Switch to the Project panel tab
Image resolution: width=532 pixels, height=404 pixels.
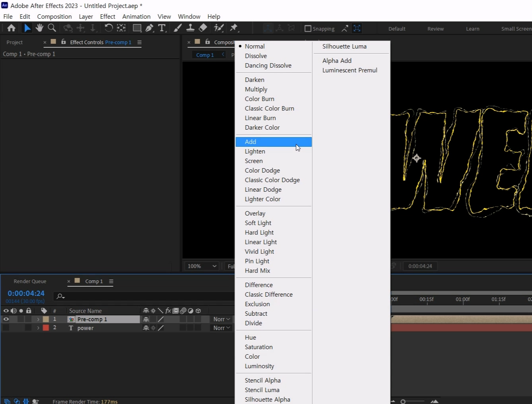point(15,42)
